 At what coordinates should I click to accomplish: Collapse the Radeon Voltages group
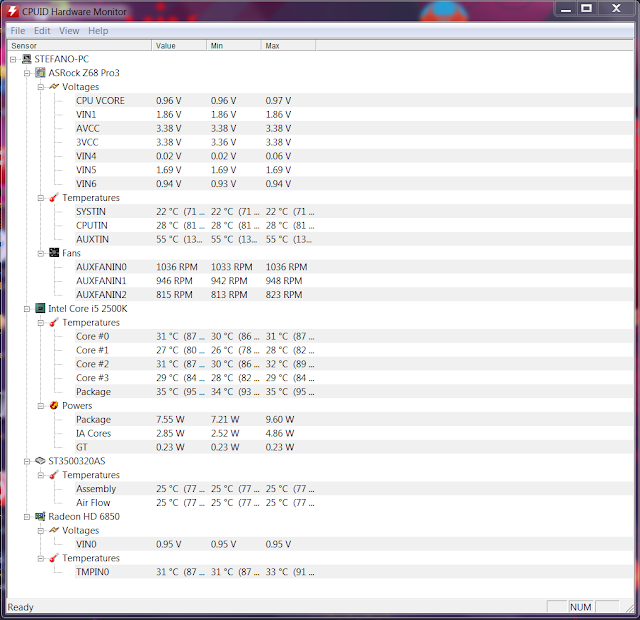[41, 531]
